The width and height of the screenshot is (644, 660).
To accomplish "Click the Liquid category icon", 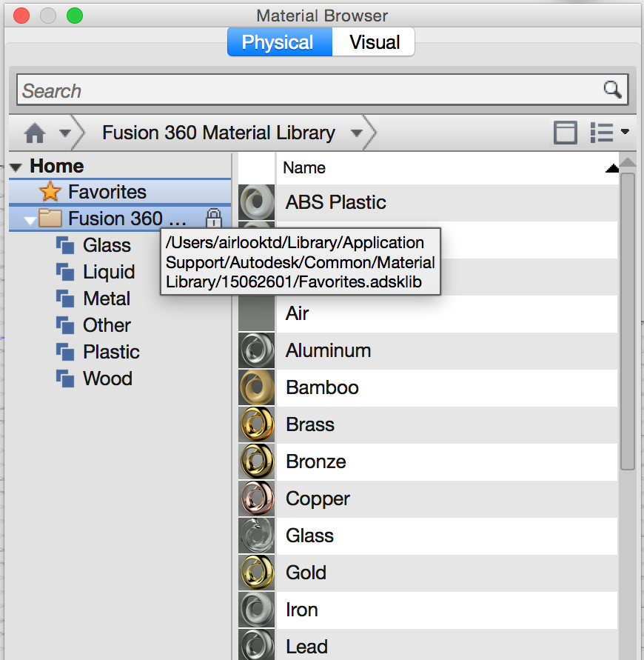I will (x=65, y=272).
